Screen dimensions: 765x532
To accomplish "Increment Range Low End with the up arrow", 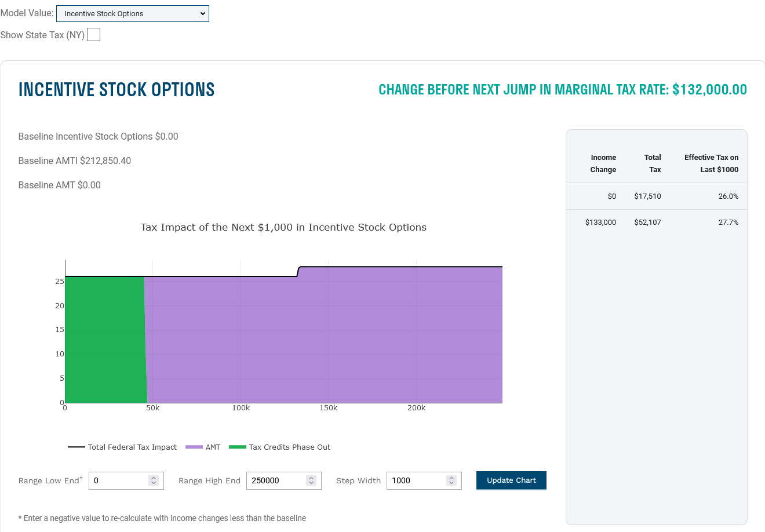I will point(153,477).
